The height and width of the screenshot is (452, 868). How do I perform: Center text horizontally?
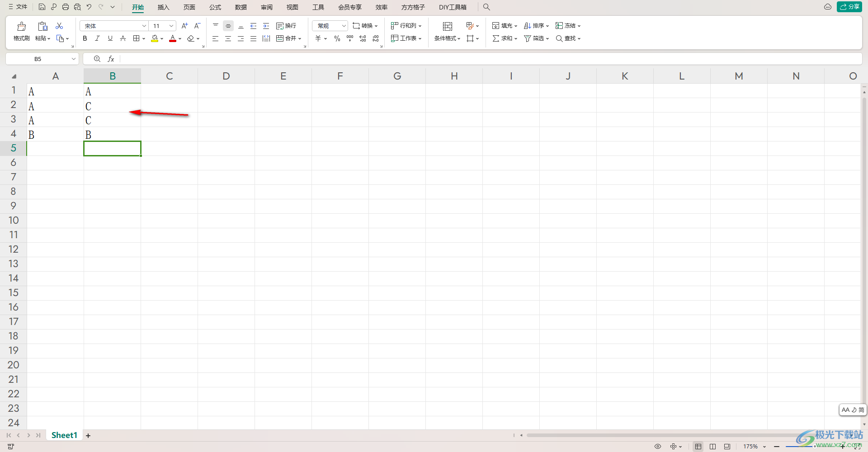228,38
